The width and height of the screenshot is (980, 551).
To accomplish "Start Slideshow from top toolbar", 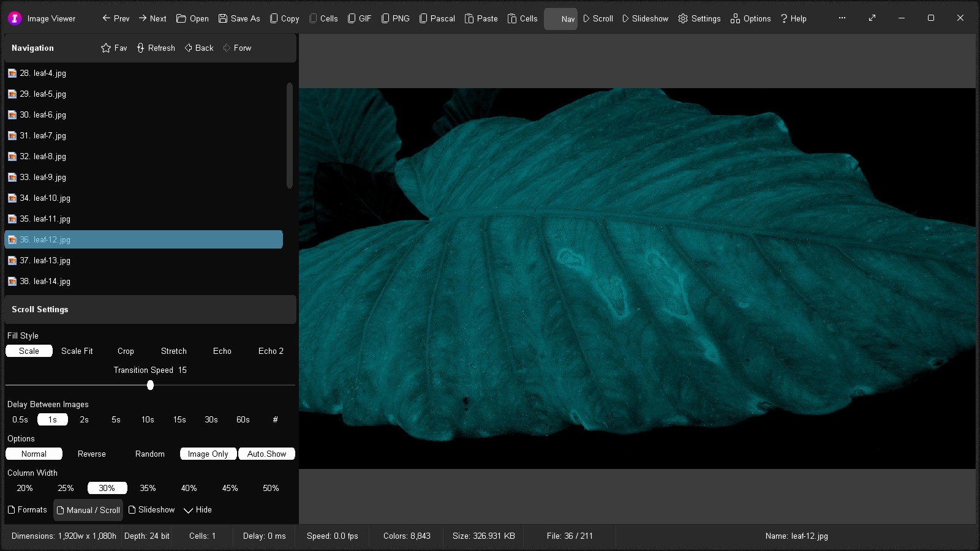I will click(645, 18).
